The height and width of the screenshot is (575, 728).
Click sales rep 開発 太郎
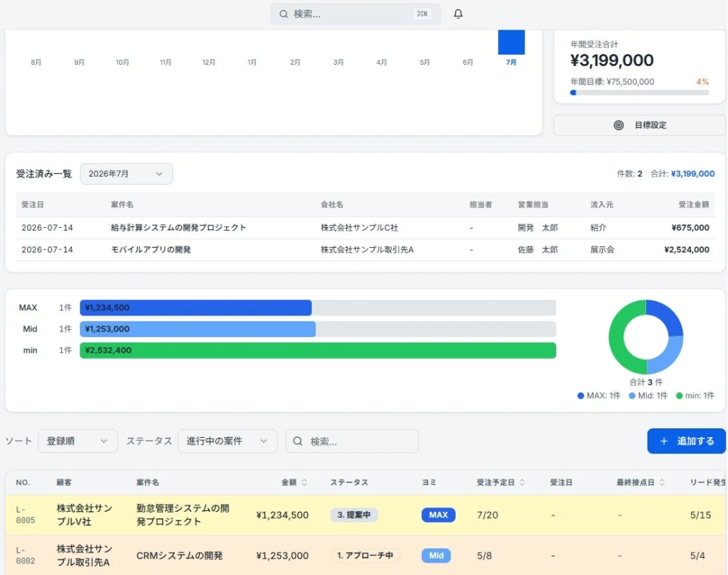click(538, 228)
